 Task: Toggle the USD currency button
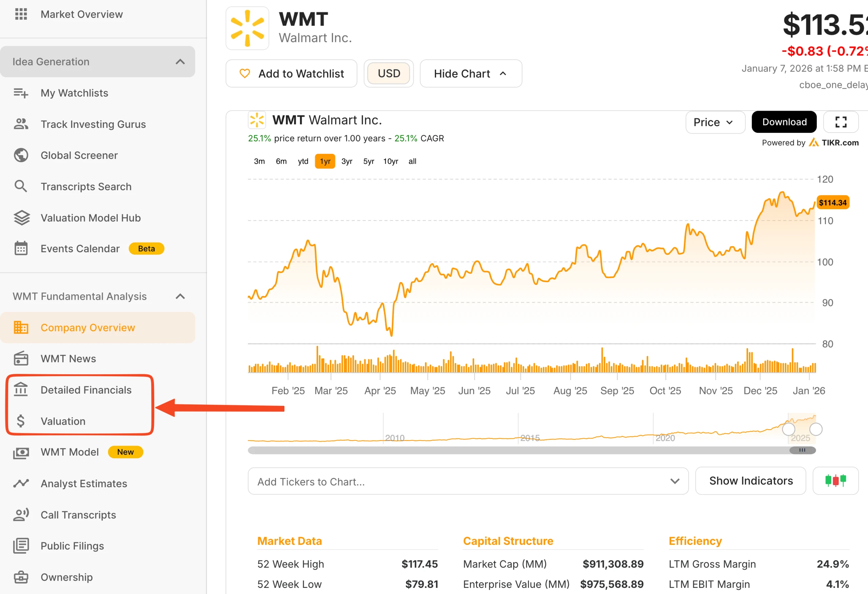coord(389,74)
